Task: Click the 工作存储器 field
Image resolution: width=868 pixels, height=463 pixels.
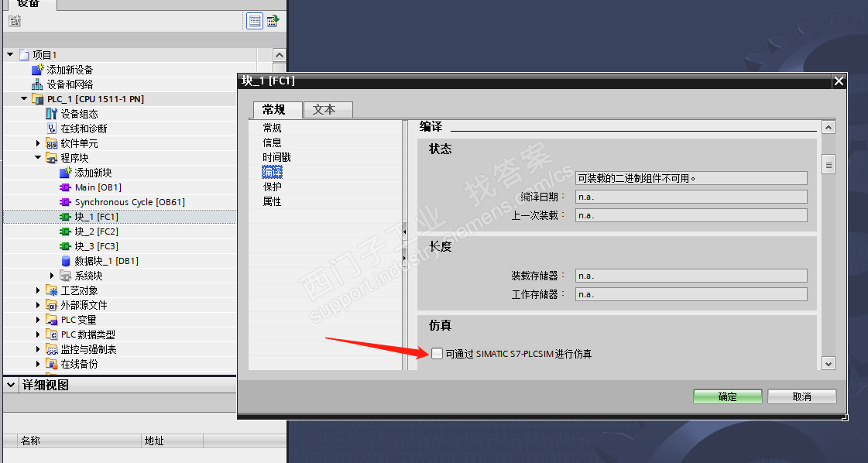Action: point(691,294)
